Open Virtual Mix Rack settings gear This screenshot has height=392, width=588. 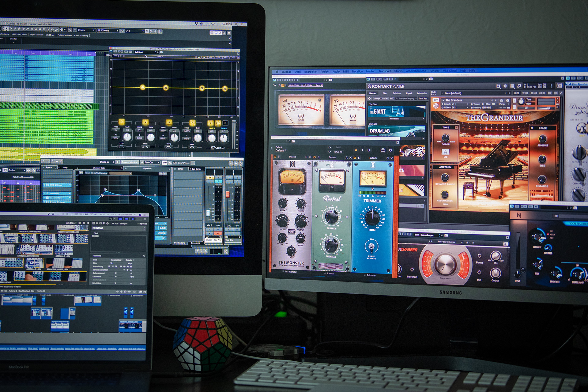[390, 150]
